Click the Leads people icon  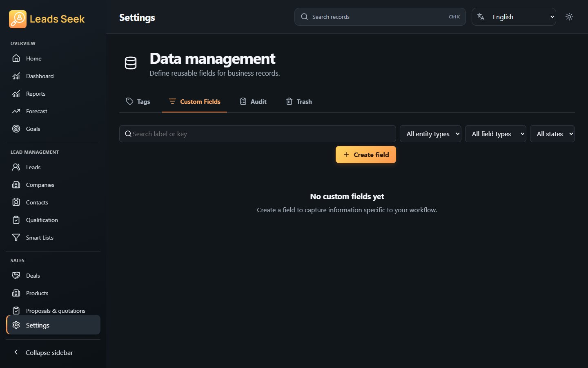[16, 167]
